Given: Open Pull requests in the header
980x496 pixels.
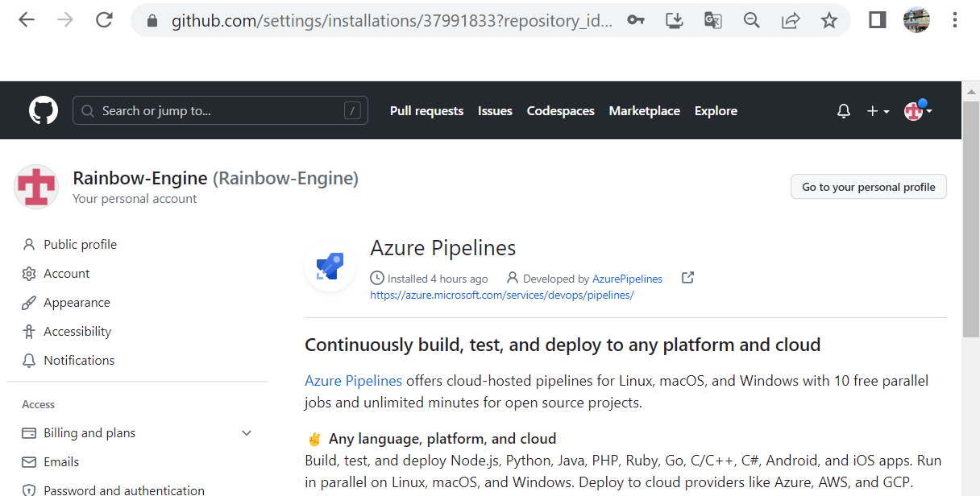Looking at the screenshot, I should (426, 111).
